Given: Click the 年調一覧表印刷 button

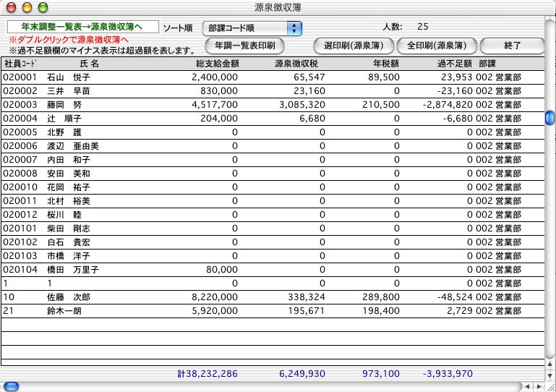Looking at the screenshot, I should [244, 46].
